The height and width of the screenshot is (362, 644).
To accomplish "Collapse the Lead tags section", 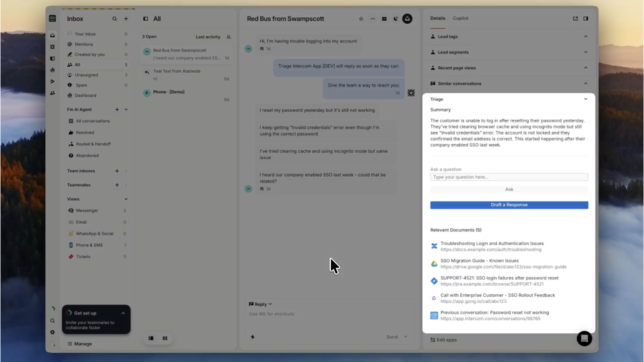I will 586,36.
